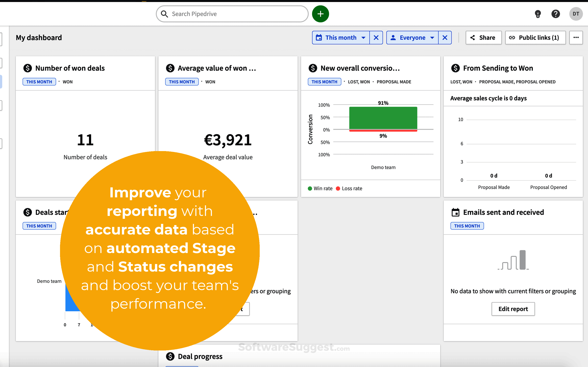588x367 pixels.
Task: Open the Public links (1) button
Action: point(535,38)
